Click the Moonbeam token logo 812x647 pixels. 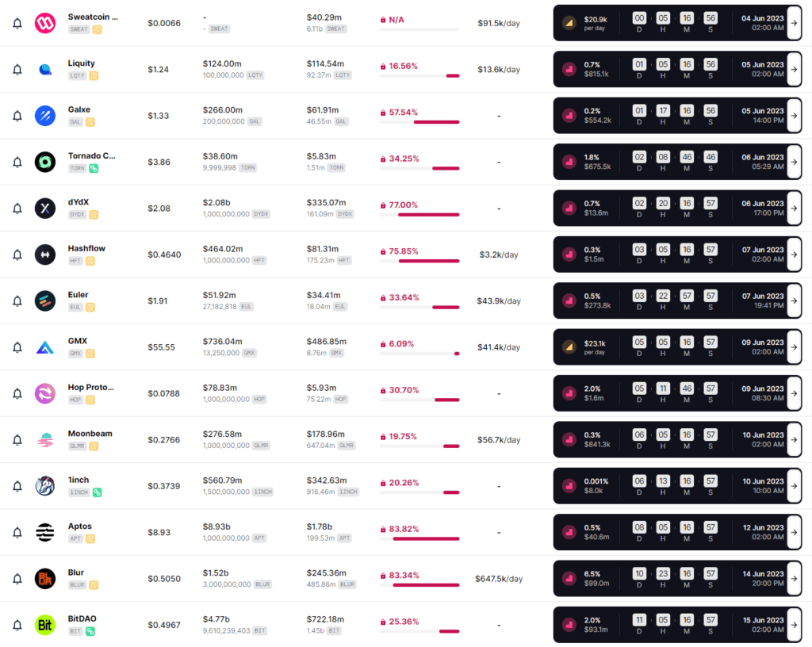click(45, 440)
